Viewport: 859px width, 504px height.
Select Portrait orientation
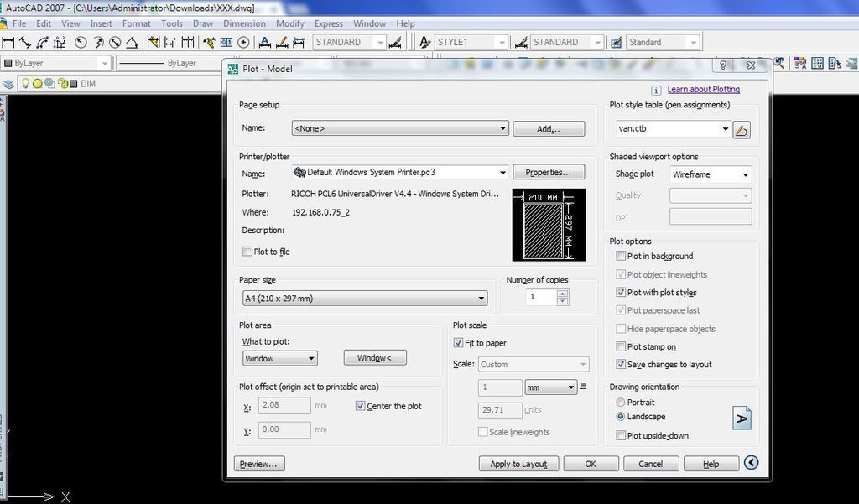click(x=621, y=402)
